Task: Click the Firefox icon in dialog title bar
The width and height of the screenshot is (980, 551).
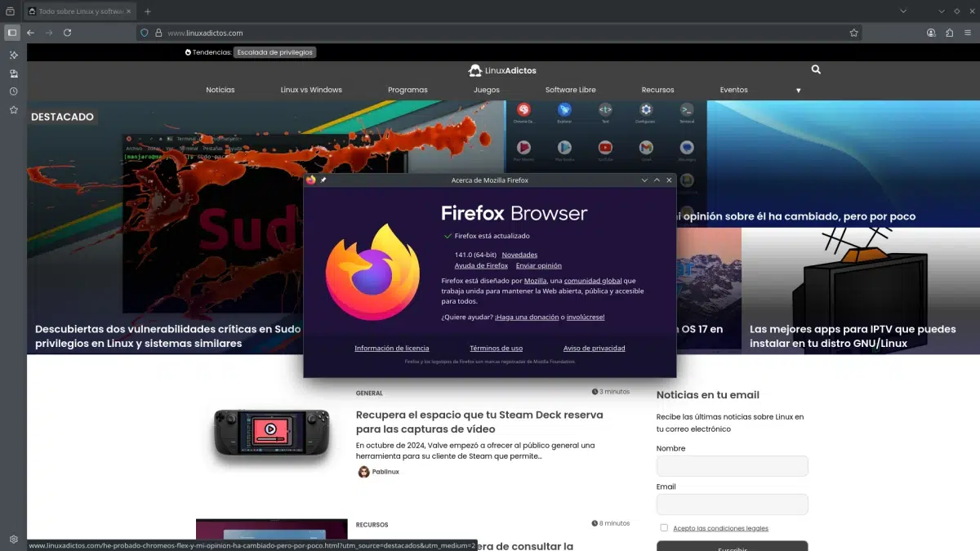Action: pos(311,180)
